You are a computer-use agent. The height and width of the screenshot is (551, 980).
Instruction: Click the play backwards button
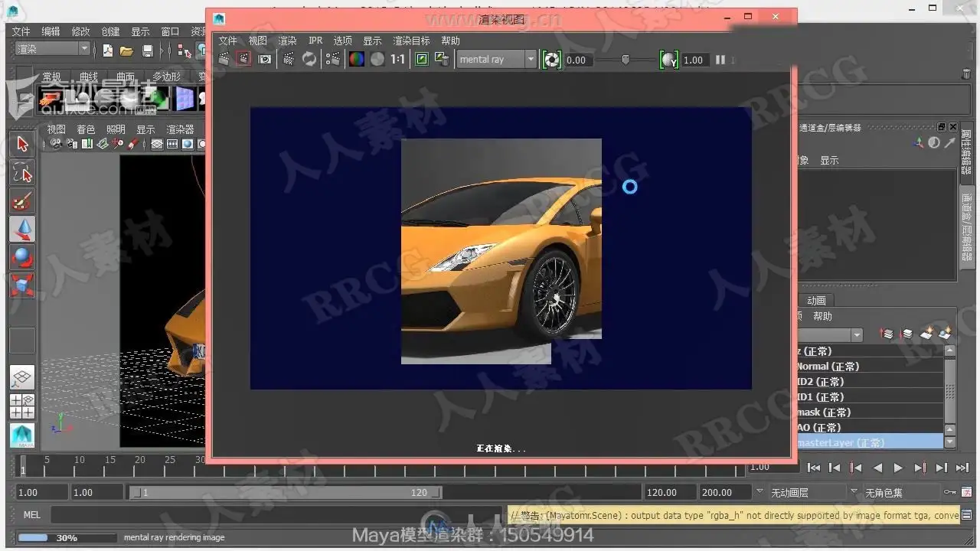click(x=877, y=468)
